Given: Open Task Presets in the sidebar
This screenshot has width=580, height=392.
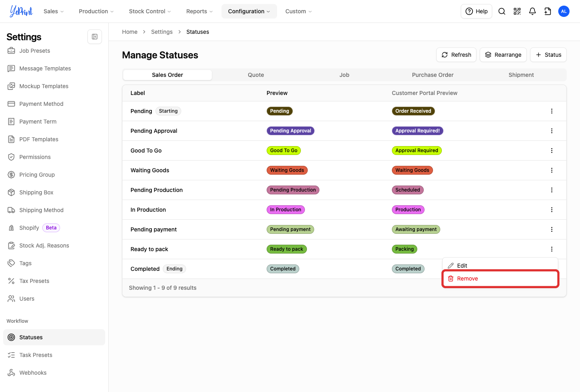Looking at the screenshot, I should pos(54,355).
